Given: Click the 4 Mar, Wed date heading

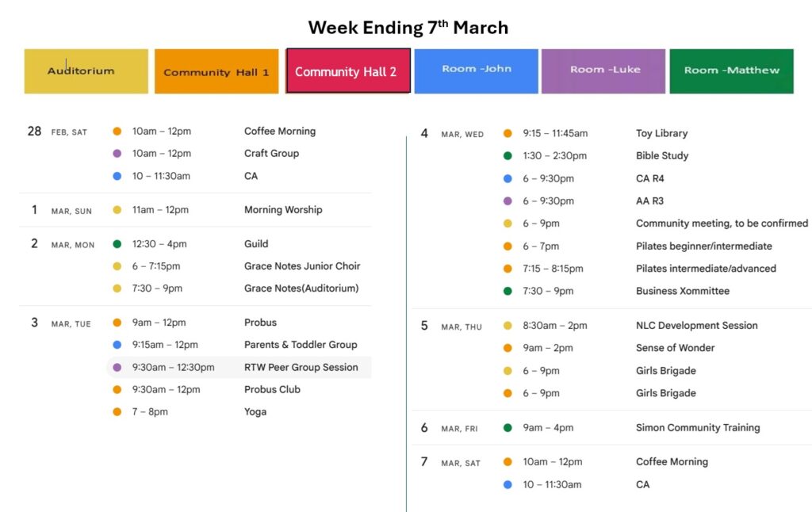Looking at the screenshot, I should [451, 134].
